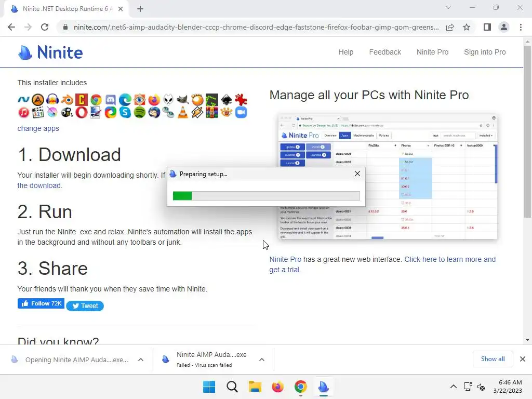Viewport: 532px width, 399px height.
Task: Click the WinRAR app icon
Action: (212, 112)
